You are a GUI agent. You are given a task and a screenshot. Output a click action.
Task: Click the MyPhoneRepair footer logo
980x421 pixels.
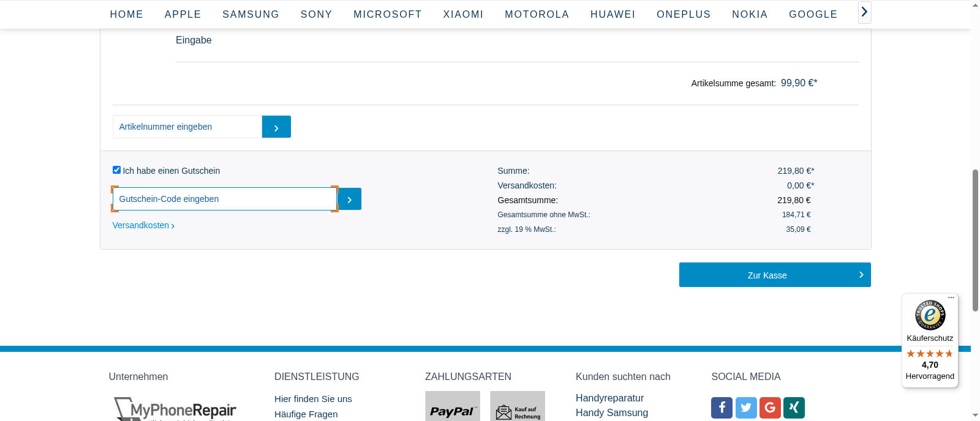click(175, 409)
